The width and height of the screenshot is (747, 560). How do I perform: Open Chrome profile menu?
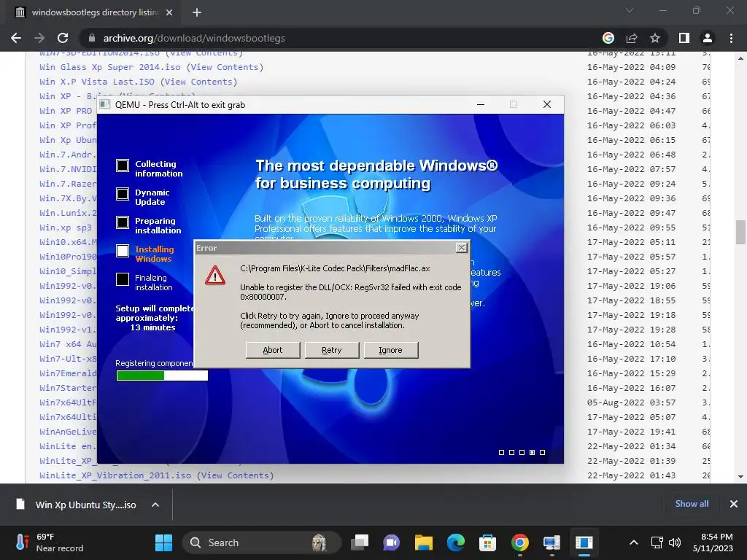[708, 38]
